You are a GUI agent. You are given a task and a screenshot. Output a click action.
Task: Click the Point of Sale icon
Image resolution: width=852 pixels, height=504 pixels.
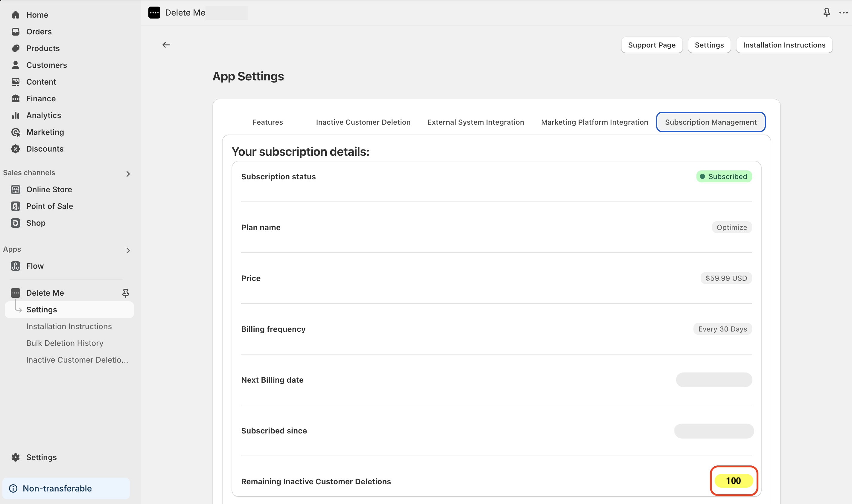point(15,206)
